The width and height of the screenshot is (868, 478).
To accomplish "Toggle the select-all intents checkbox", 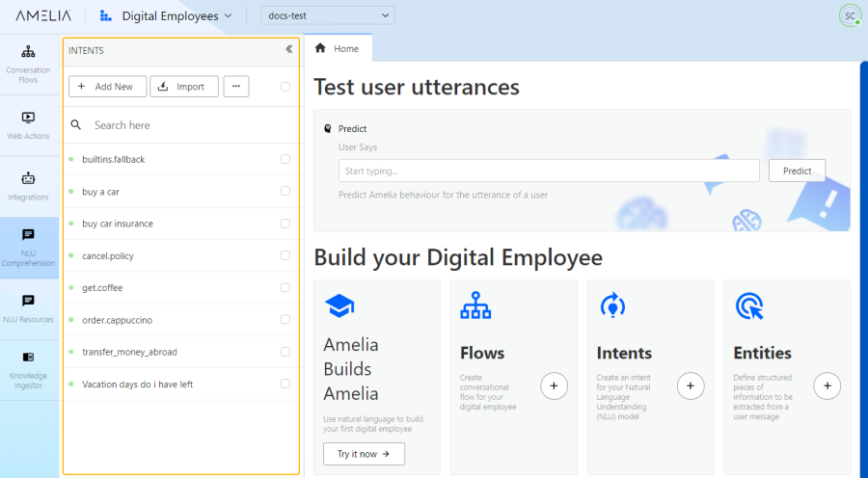I will 285,87.
